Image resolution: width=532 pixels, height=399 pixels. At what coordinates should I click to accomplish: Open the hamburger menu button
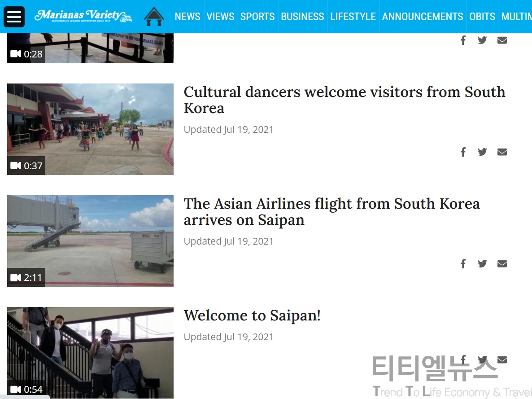point(14,17)
